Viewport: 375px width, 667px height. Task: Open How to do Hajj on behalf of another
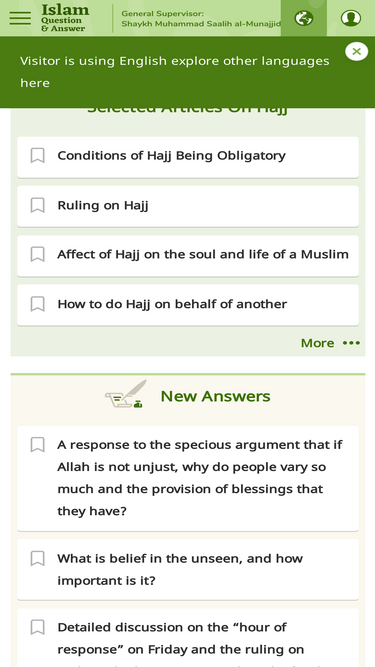click(x=172, y=304)
